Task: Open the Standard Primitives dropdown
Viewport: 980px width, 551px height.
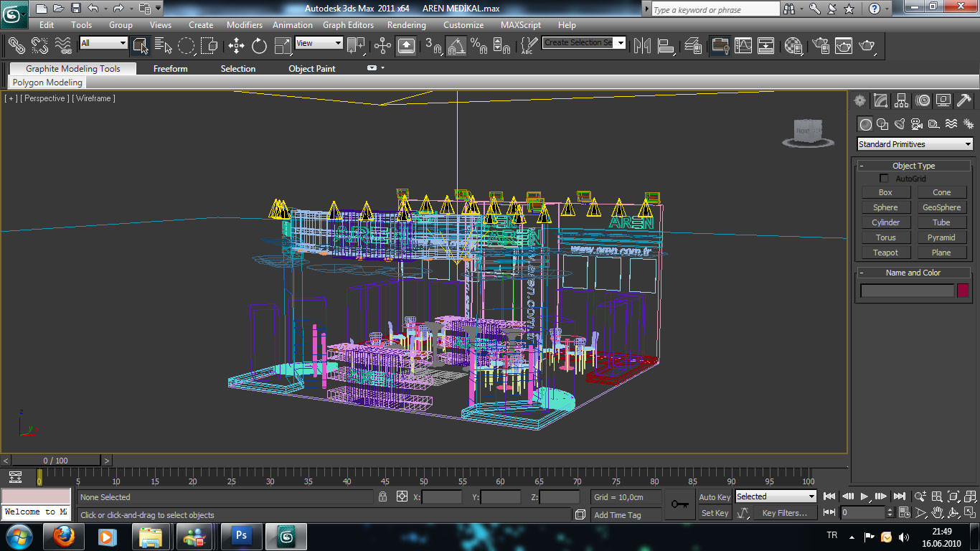Action: [915, 144]
